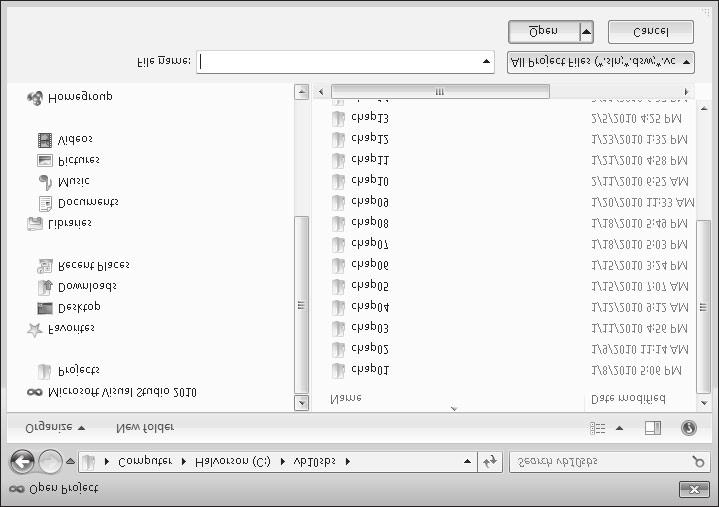This screenshot has height=507, width=719.
Task: Click the Downloads icon
Action: tap(45, 287)
